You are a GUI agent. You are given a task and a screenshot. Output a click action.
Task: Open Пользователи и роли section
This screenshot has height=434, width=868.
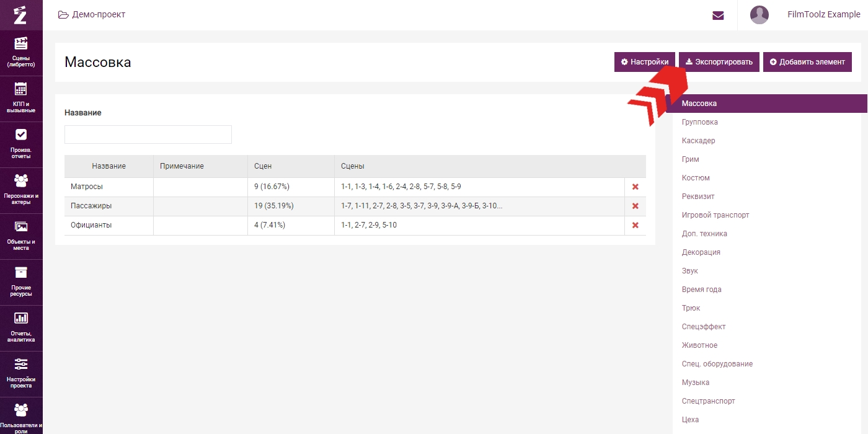[21, 417]
